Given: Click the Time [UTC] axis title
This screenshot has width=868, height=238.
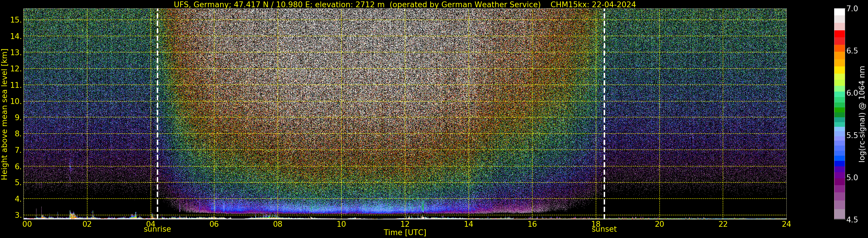Looking at the screenshot, I should pyautogui.click(x=405, y=233).
